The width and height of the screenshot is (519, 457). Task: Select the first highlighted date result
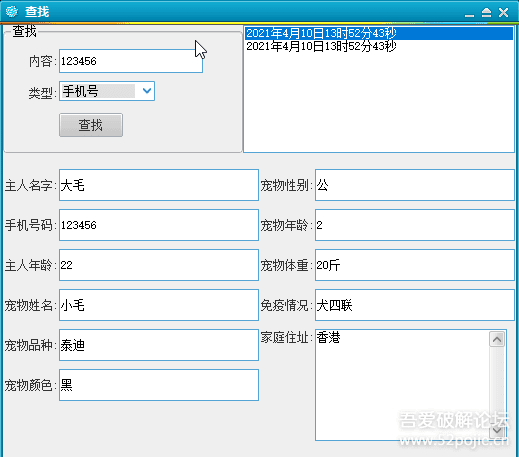click(x=379, y=33)
